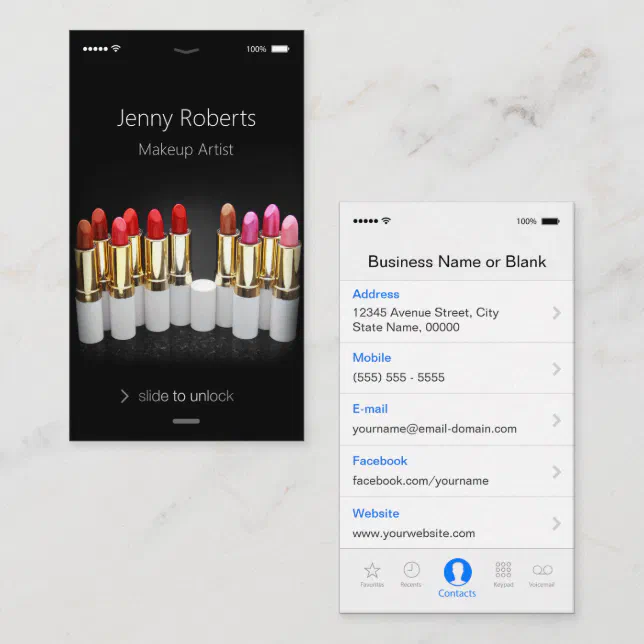Tap the Voicemail icon
The image size is (644, 644).
click(x=542, y=570)
